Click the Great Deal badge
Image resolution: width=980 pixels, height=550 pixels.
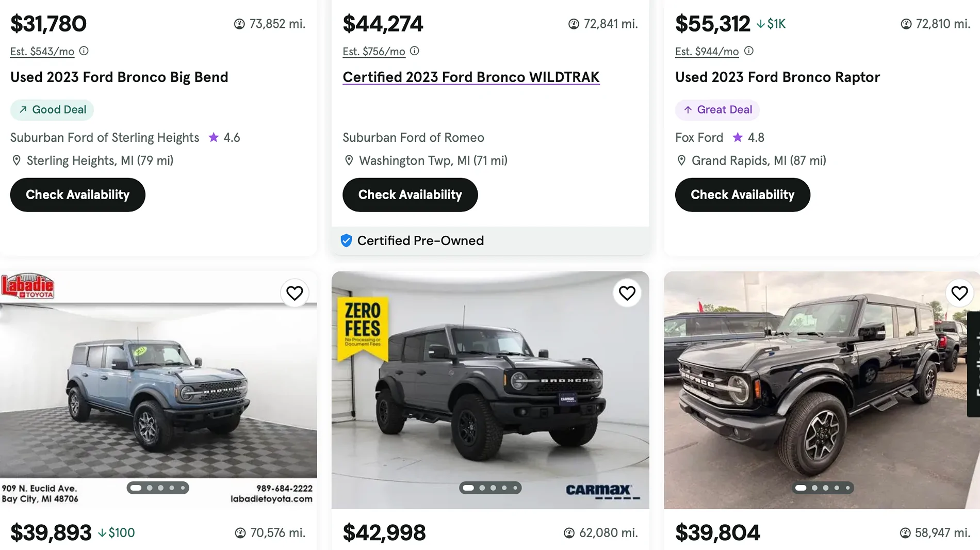(x=717, y=110)
